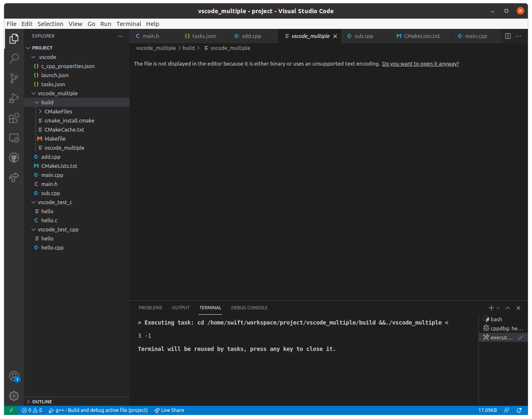532x419 pixels.
Task: Switch to the CMakeLists.txt editor tab
Action: 421,36
